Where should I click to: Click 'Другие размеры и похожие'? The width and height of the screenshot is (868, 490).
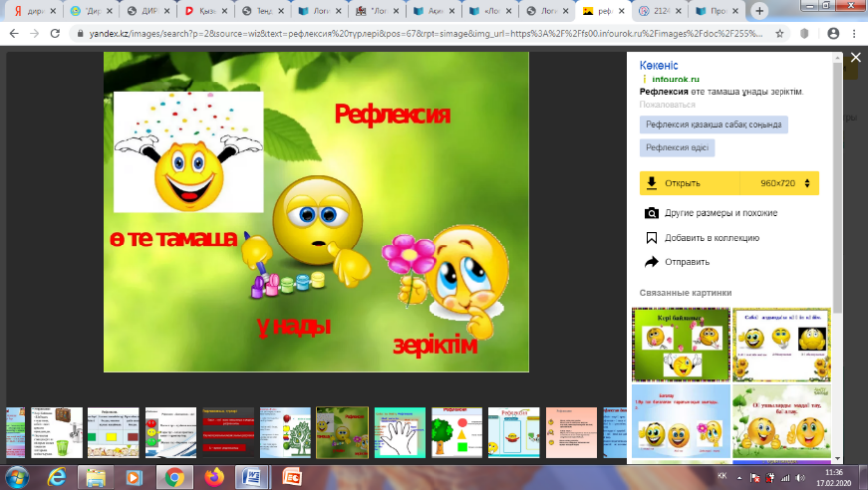pos(721,213)
